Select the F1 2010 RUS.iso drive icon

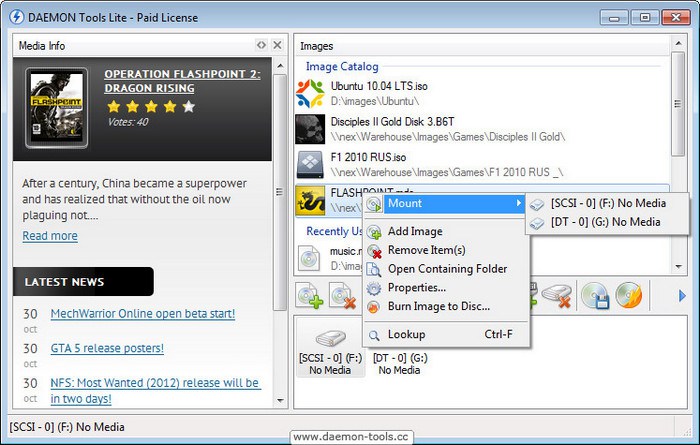coord(310,165)
